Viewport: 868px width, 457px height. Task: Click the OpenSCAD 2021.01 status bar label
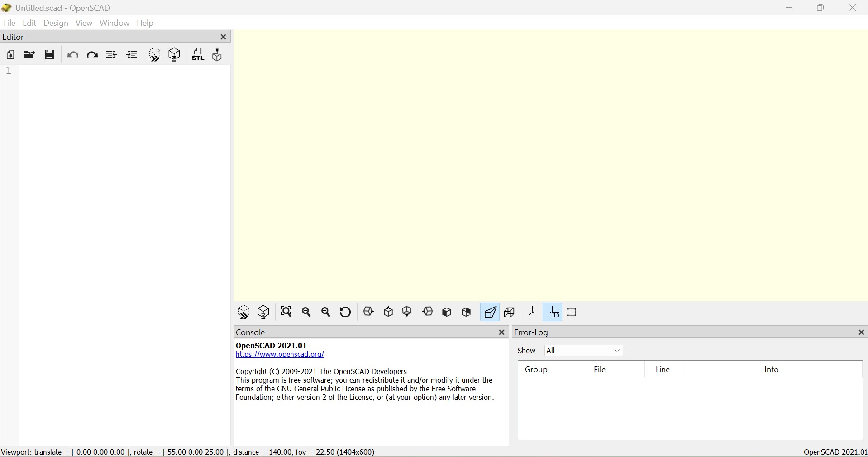pos(835,452)
